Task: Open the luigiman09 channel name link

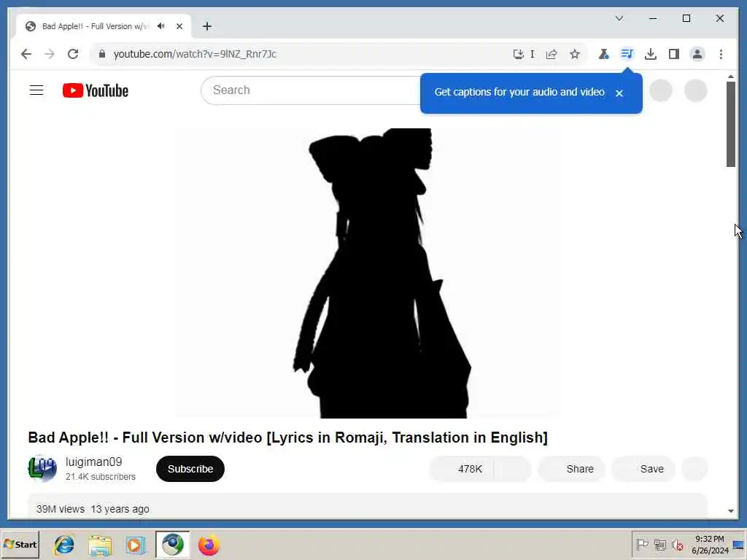Action: [94, 462]
